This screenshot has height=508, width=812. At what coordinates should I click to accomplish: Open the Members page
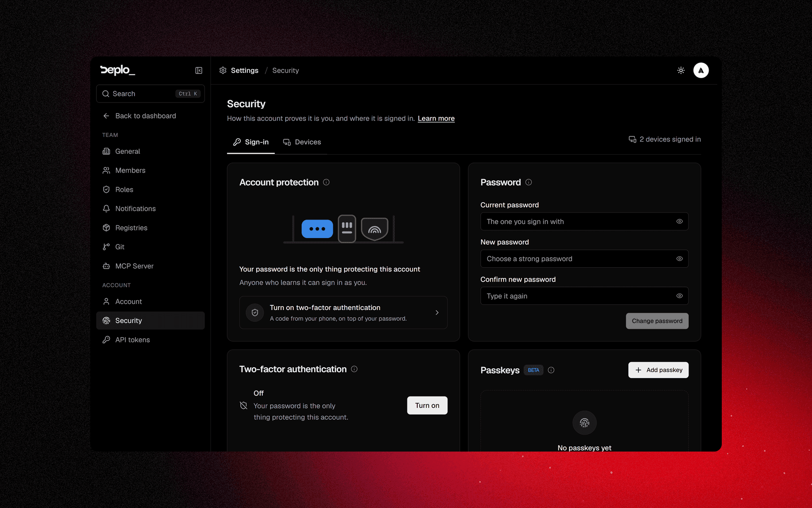(150, 170)
